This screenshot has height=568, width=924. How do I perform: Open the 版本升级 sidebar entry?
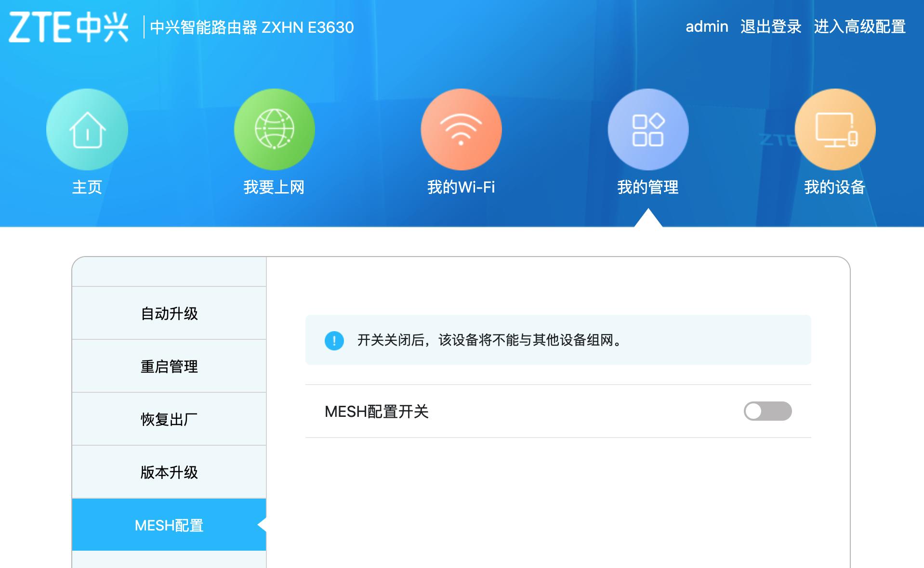pyautogui.click(x=169, y=472)
